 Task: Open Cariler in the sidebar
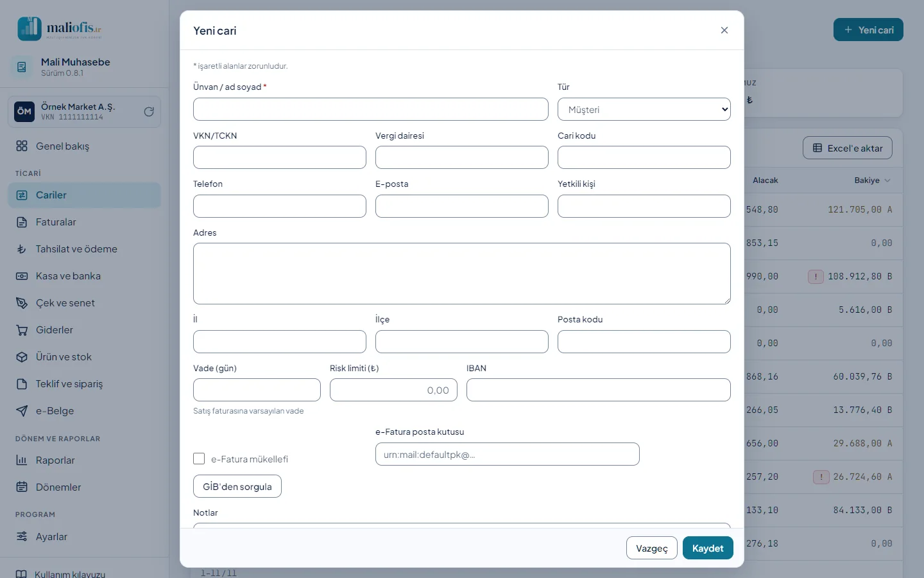click(x=85, y=195)
